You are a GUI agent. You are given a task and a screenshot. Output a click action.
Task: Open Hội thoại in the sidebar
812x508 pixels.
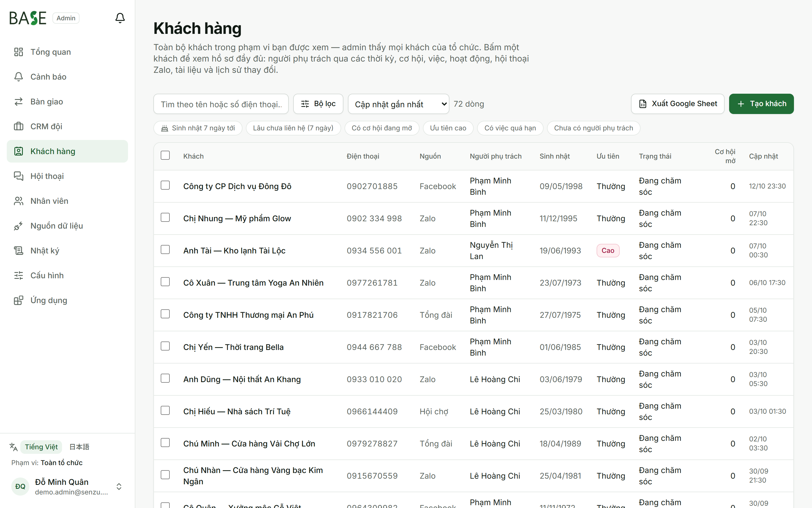(x=67, y=176)
